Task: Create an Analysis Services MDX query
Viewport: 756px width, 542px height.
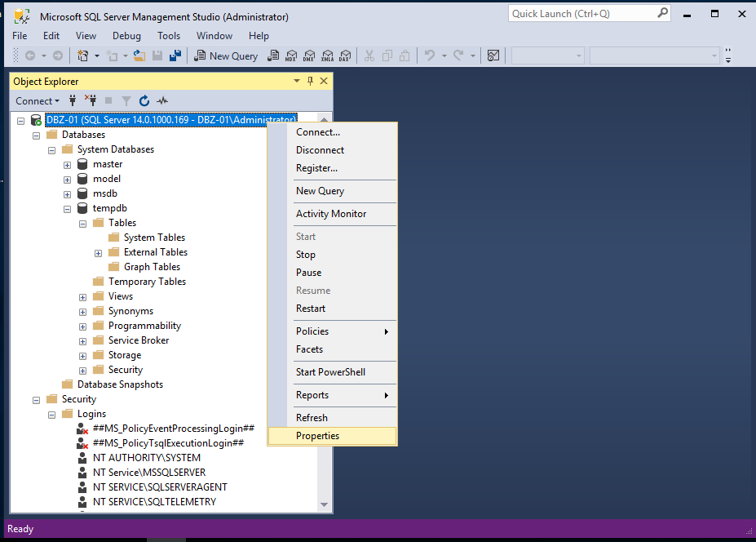Action: click(x=291, y=56)
